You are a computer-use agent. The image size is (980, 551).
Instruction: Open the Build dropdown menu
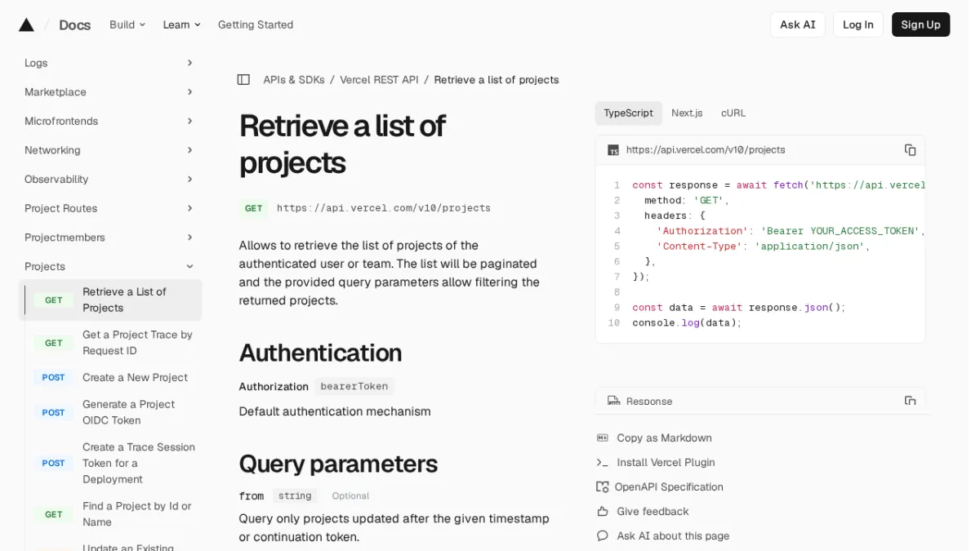pos(127,24)
